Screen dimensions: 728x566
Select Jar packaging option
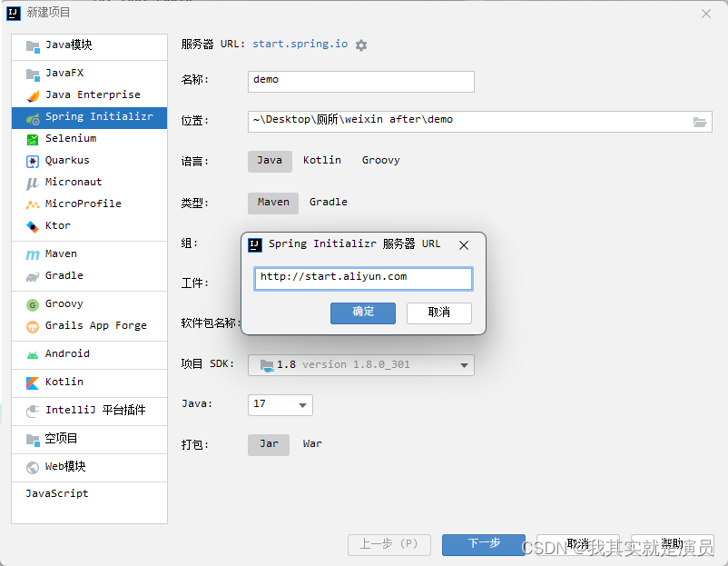pyautogui.click(x=269, y=444)
